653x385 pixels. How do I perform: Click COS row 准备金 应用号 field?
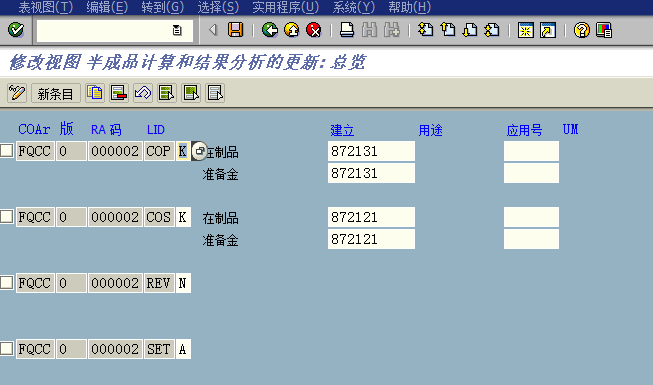(x=531, y=239)
